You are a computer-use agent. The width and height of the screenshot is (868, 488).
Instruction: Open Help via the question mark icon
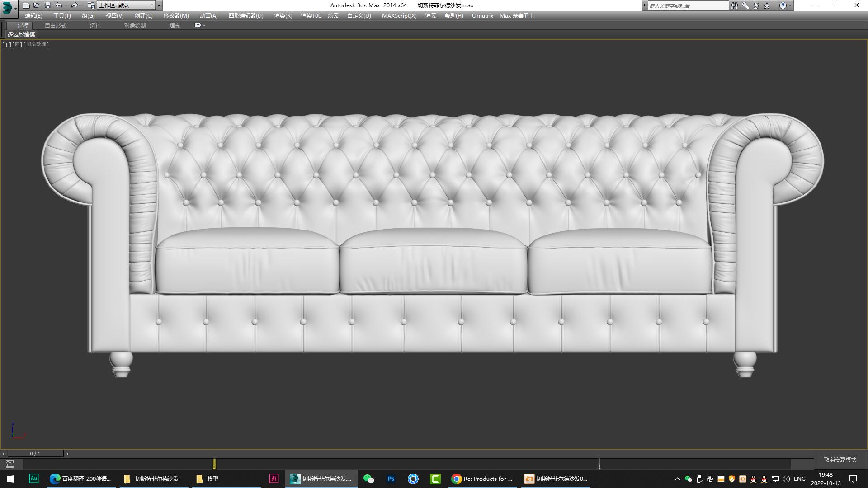782,5
